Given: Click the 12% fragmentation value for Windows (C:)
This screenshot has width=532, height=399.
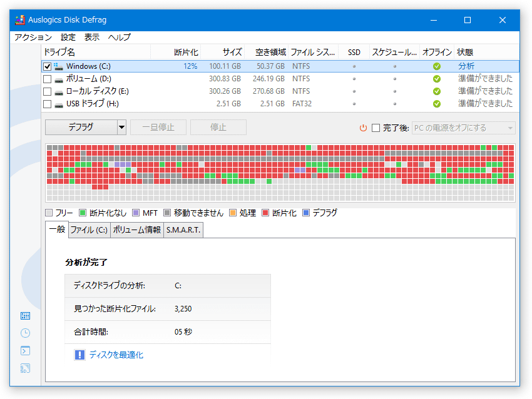Looking at the screenshot, I should (x=190, y=66).
